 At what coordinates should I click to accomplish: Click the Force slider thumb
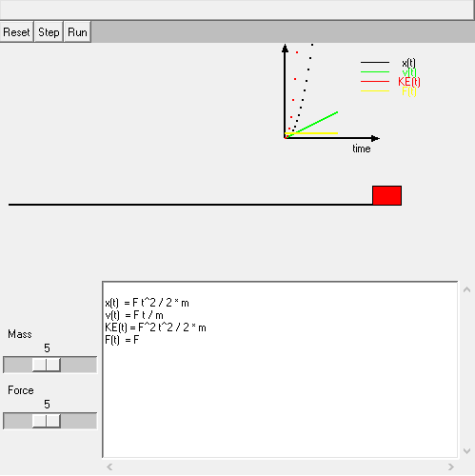pos(46,421)
